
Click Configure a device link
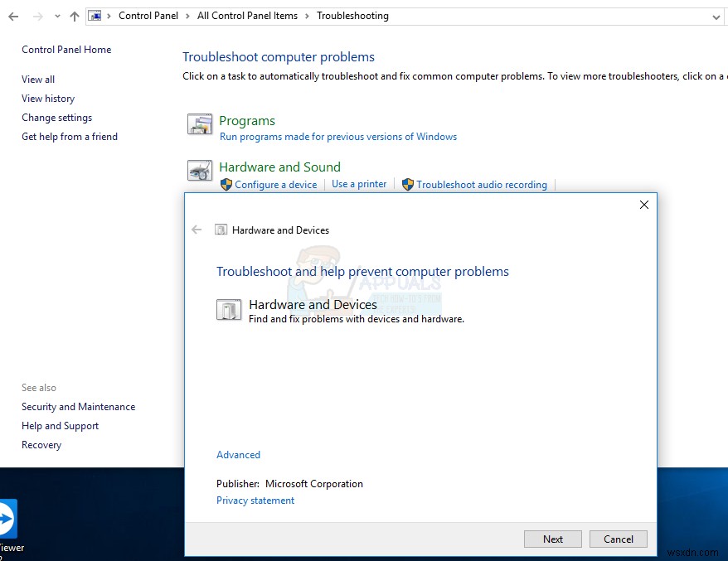276,185
